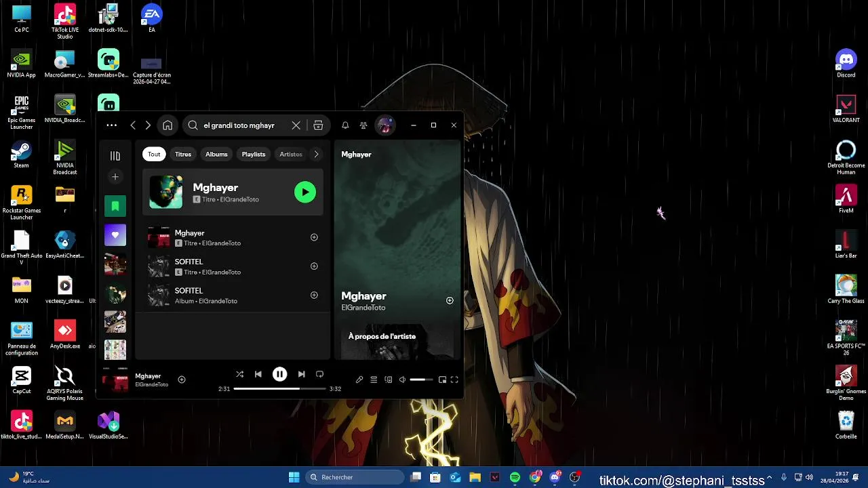Select the CapCut desktop icon
868x488 pixels.
coord(21,380)
